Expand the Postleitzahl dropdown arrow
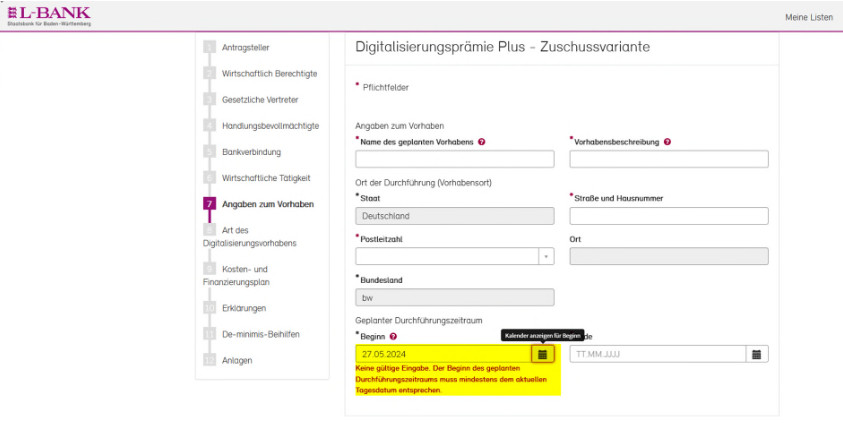Viewport: 843px width, 428px height. (x=546, y=256)
